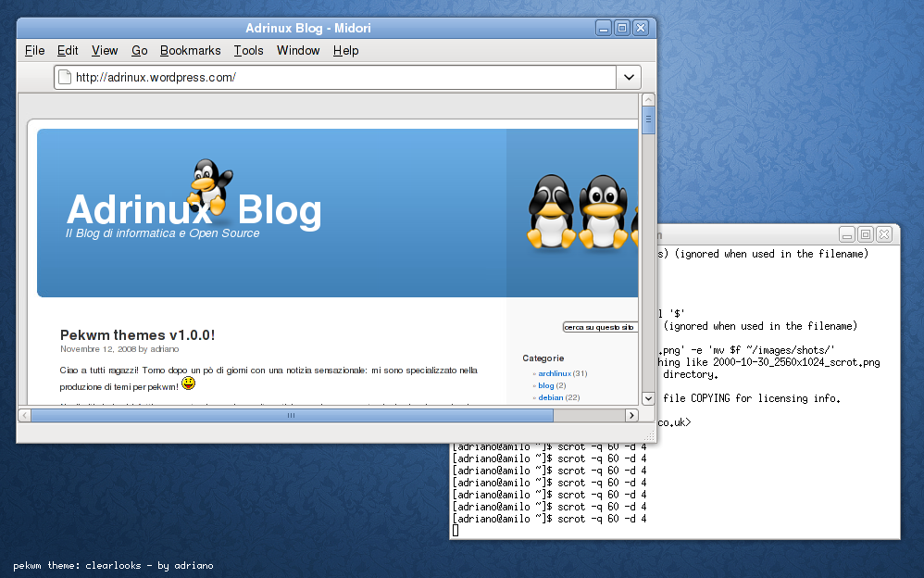The width and height of the screenshot is (924, 578).
Task: Maximize the Midori window
Action: pos(621,28)
